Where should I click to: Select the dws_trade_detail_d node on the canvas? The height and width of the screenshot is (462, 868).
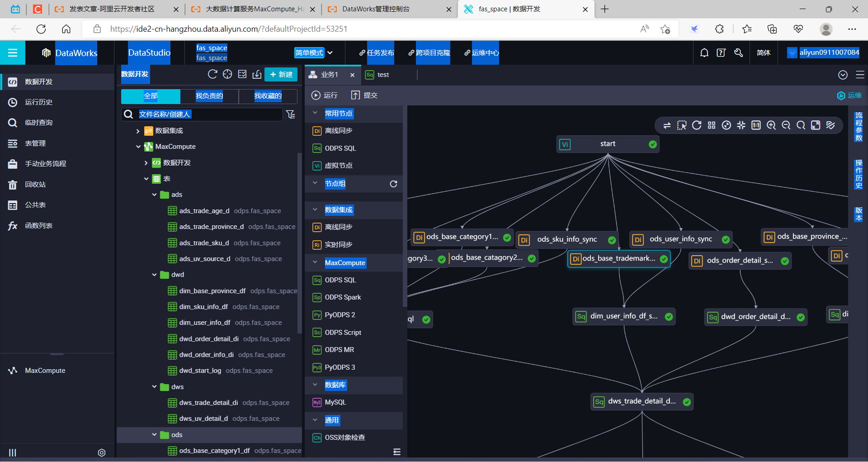(x=642, y=401)
